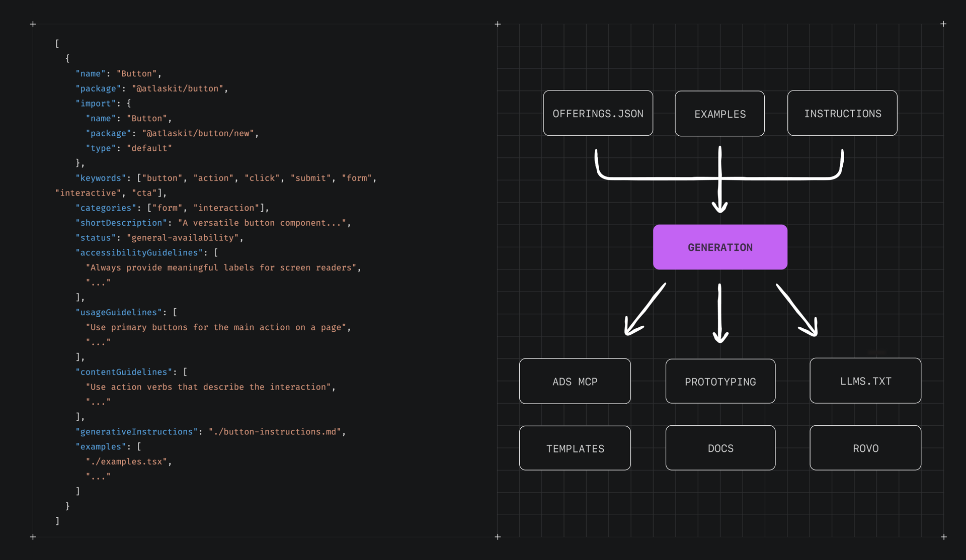Click the EXAMPLES box

[x=719, y=114]
